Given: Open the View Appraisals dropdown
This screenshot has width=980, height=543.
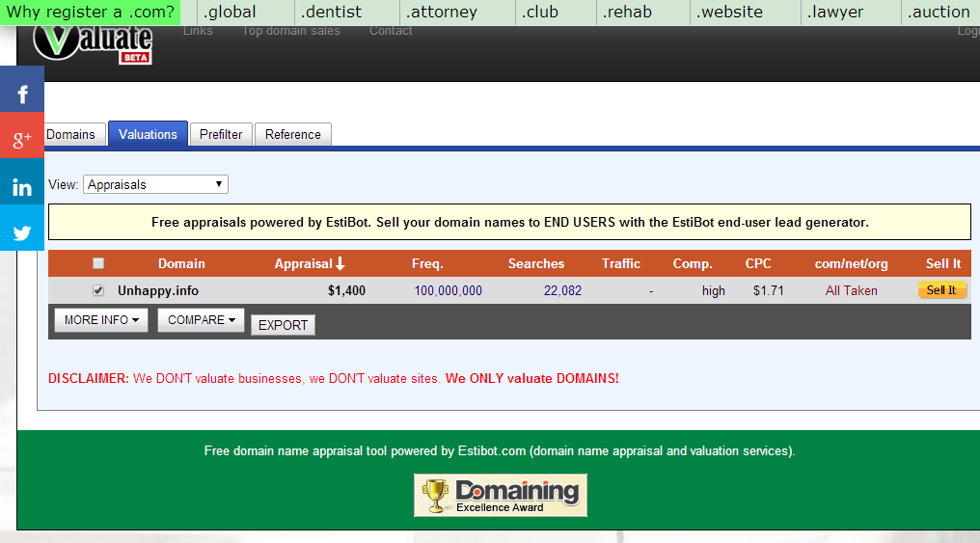Looking at the screenshot, I should point(155,184).
